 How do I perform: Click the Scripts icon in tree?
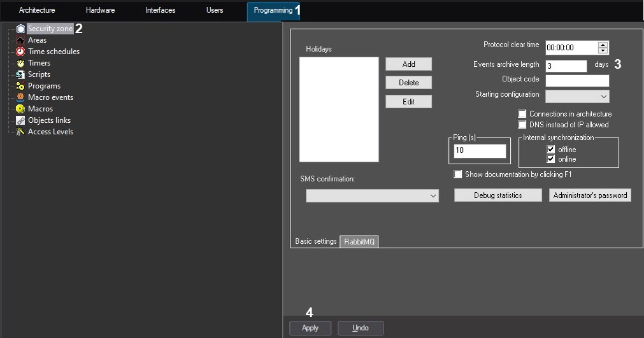click(20, 74)
